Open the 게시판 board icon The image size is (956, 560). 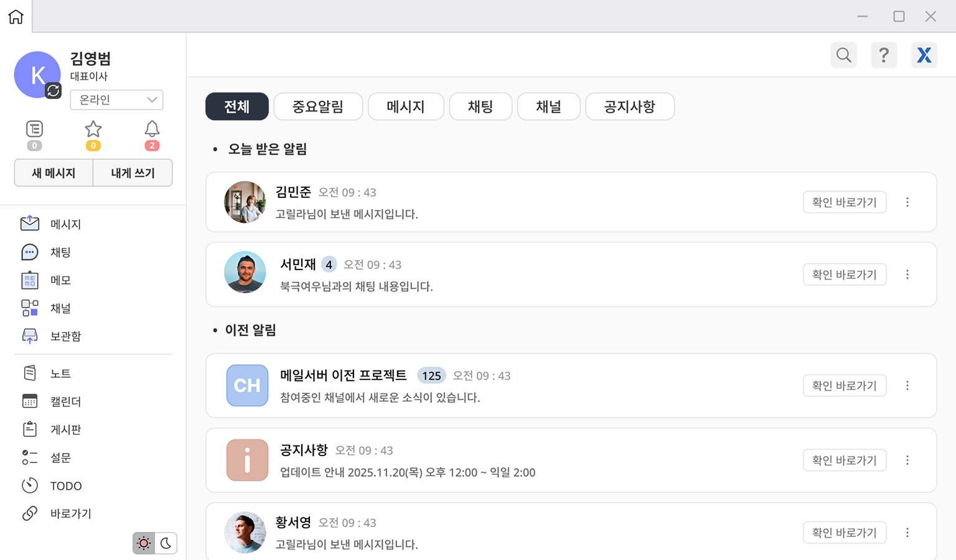coord(30,429)
